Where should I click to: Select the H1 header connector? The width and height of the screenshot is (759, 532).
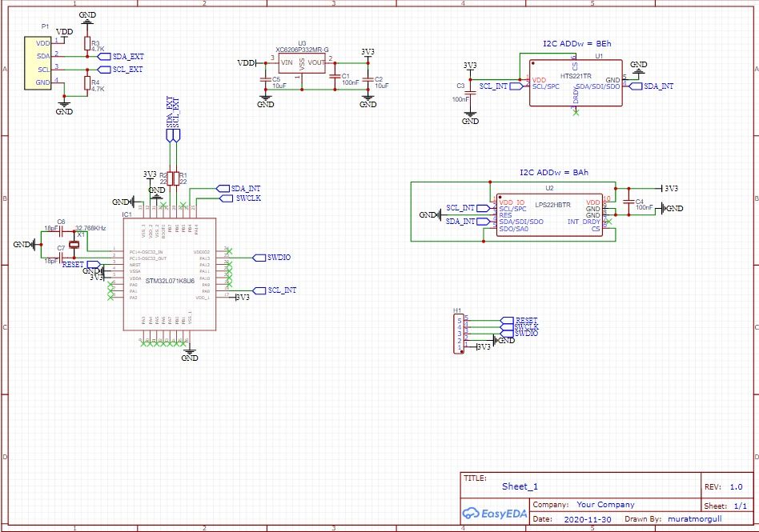(x=458, y=334)
